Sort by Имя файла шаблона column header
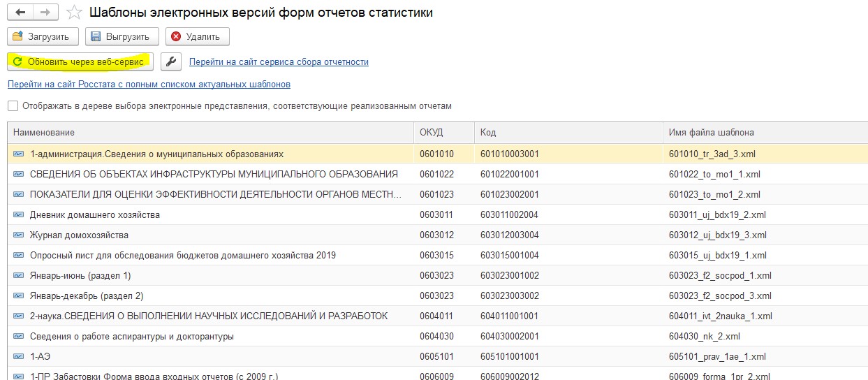This screenshot has height=380, width=868. (765, 132)
